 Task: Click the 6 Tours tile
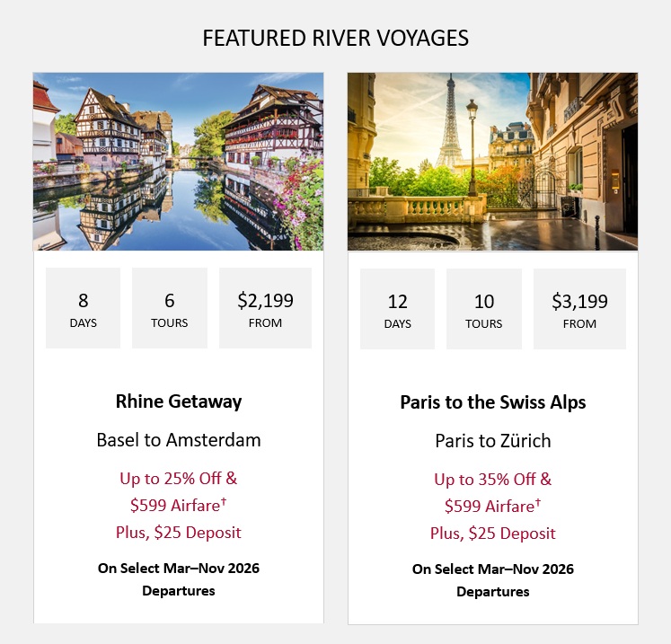170,308
